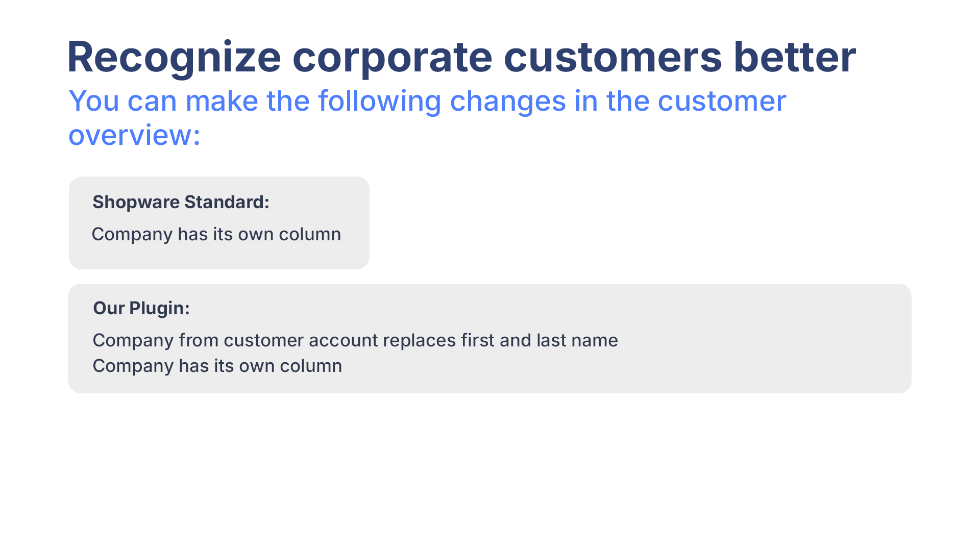Screen dimensions: 980x551
Task: Click the "Shopware Standard:" heading
Action: pos(181,202)
